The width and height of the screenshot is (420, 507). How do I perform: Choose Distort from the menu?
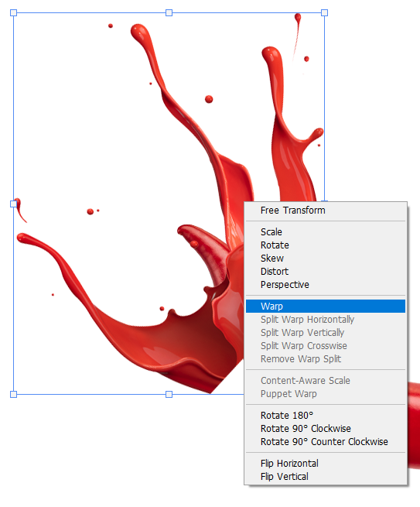pyautogui.click(x=326, y=271)
